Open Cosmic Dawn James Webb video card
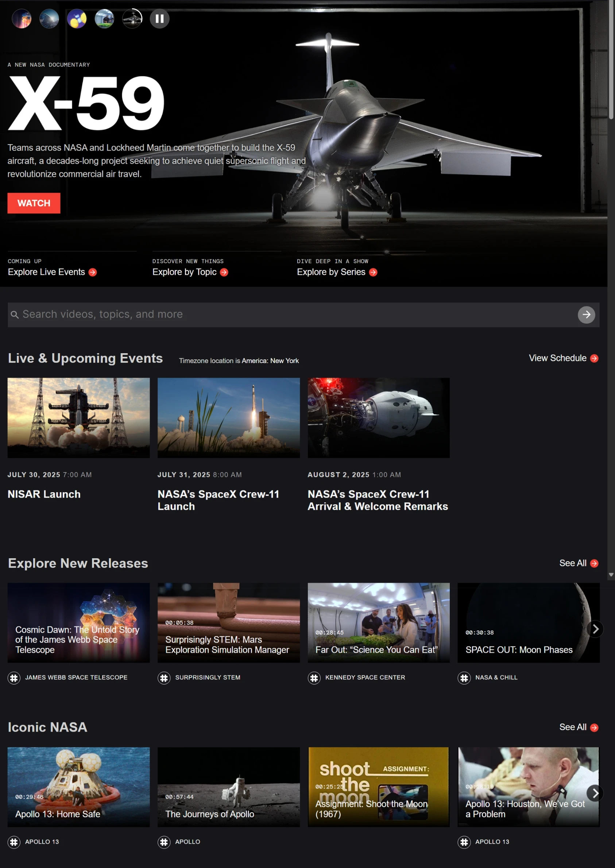The width and height of the screenshot is (615, 868). pos(79,622)
